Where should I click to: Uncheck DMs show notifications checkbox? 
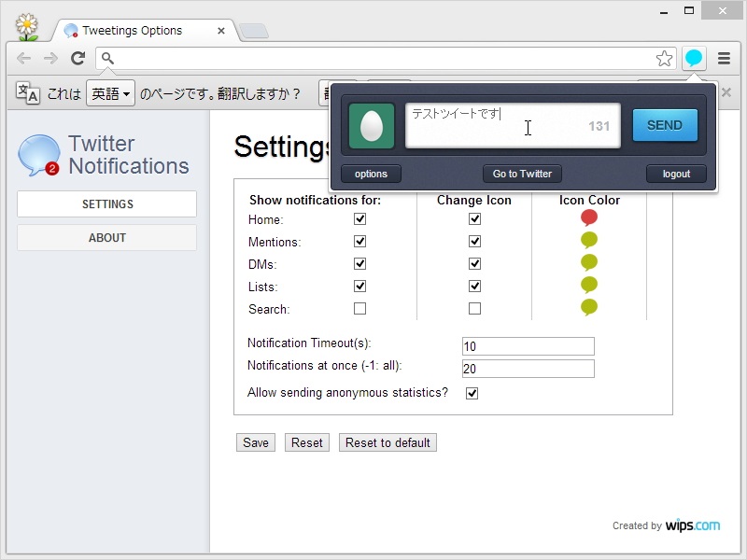[x=359, y=264]
